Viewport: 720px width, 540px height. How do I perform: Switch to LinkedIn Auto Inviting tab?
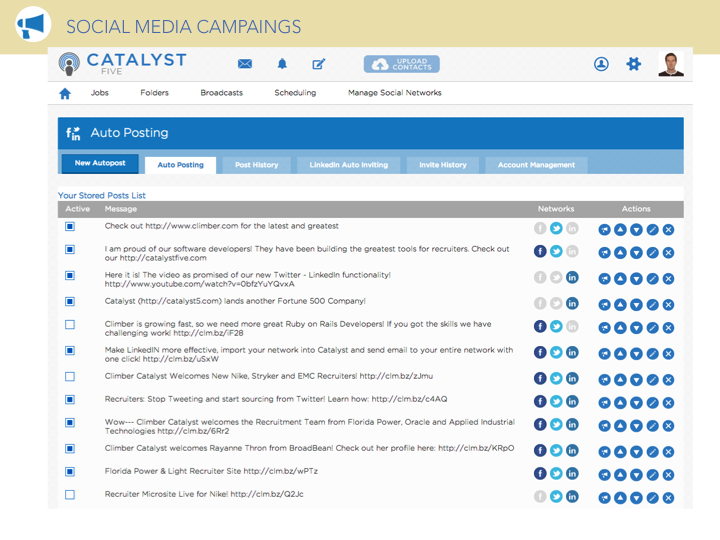click(x=349, y=165)
